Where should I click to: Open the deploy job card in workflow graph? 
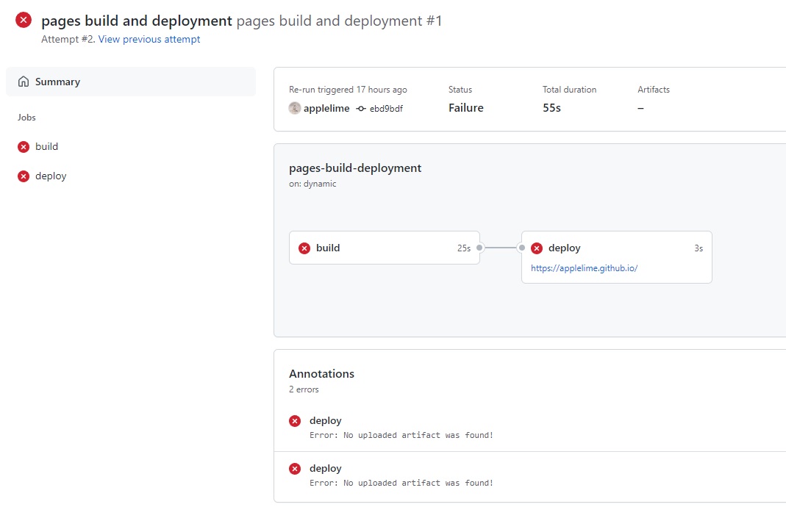tap(617, 257)
